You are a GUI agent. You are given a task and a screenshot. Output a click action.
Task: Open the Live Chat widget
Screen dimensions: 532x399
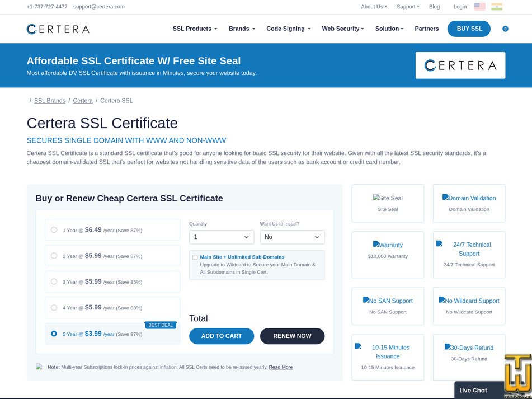[x=473, y=390]
